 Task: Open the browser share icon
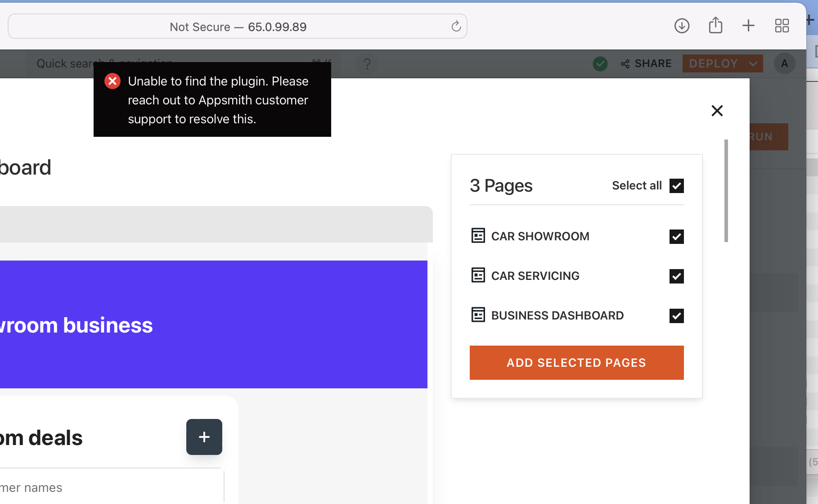click(x=715, y=25)
